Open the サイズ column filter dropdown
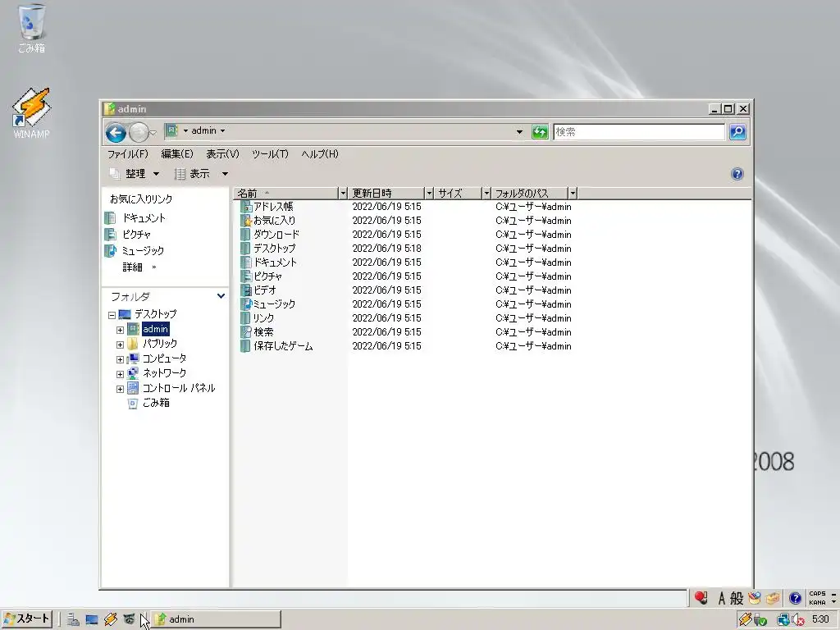 pyautogui.click(x=486, y=193)
